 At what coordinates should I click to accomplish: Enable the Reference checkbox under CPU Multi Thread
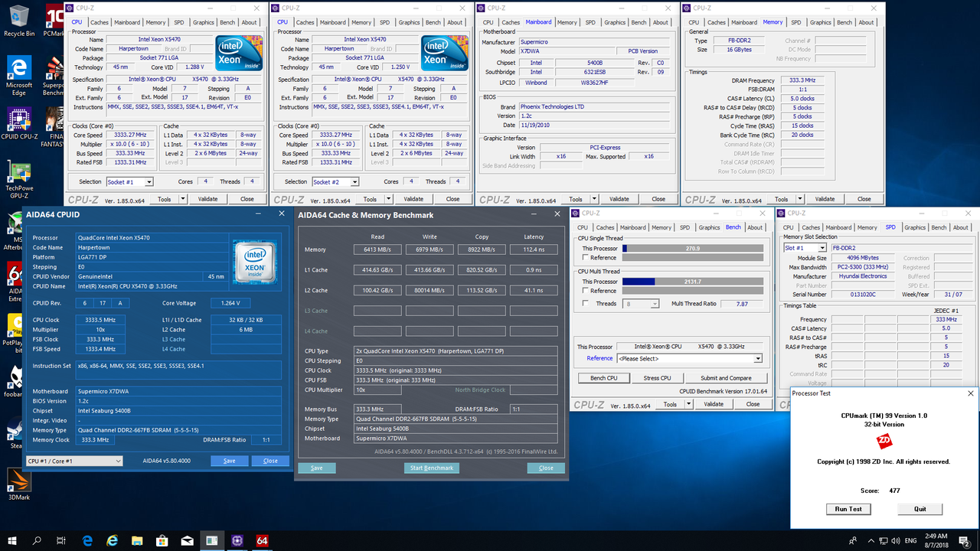(584, 291)
